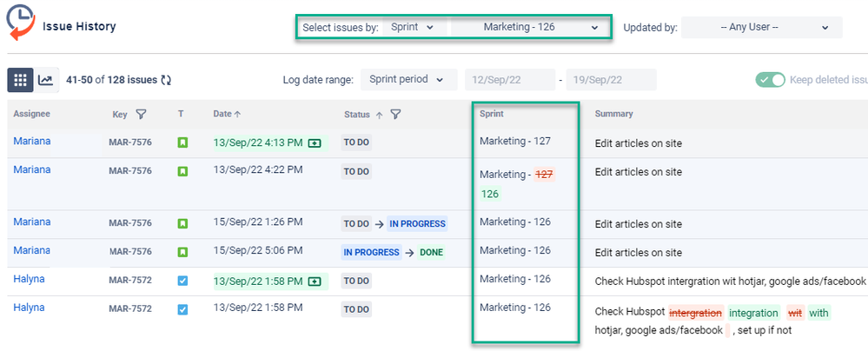Image resolution: width=868 pixels, height=351 pixels.
Task: Click the IN PROGRESS status in 1:26 PM row
Action: [417, 223]
